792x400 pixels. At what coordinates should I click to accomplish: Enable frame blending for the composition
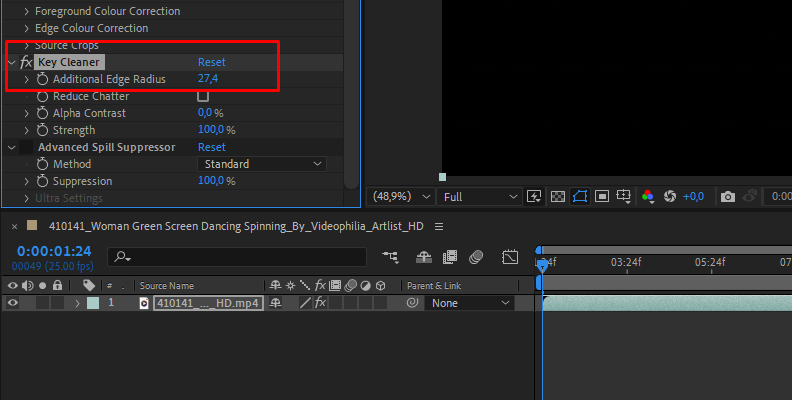tap(450, 257)
